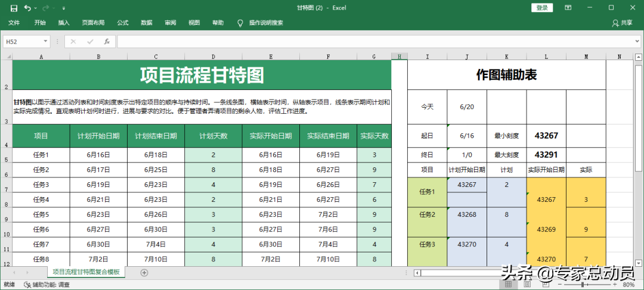Click the 计划开始日期 header cell in column B
This screenshot has width=644, height=290.
click(98, 136)
